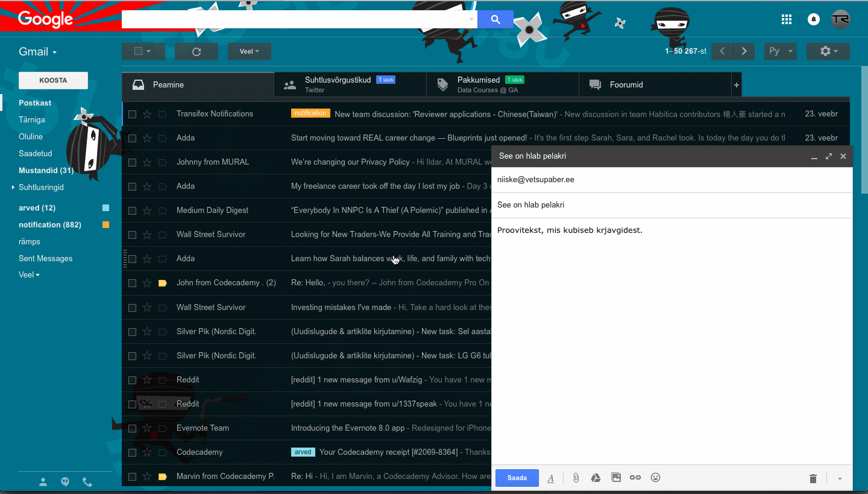Expand Veel more labels in sidebar
Image resolution: width=868 pixels, height=494 pixels.
[x=29, y=275]
